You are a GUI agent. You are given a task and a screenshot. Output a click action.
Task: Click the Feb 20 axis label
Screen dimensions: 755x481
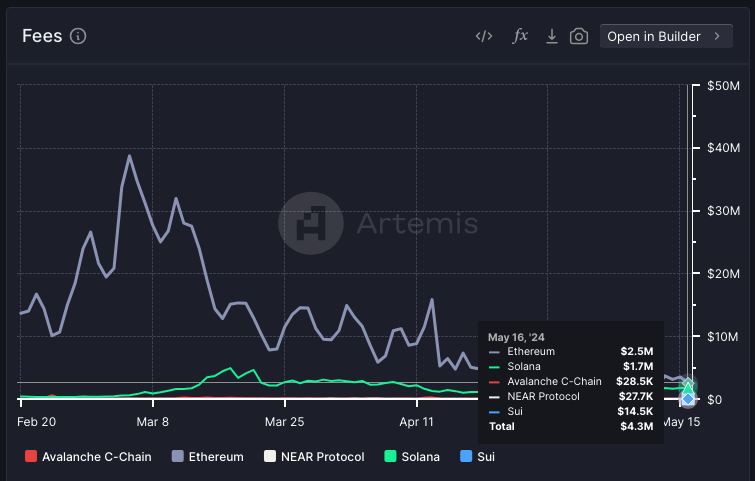click(x=37, y=422)
